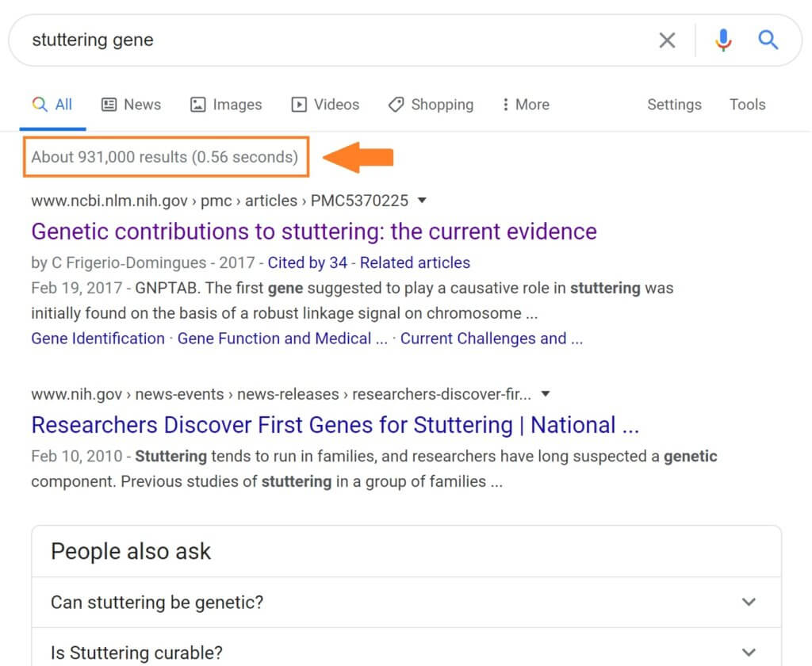812x666 pixels.
Task: Expand 'Can stuttering be genetic?' question
Action: [x=407, y=603]
